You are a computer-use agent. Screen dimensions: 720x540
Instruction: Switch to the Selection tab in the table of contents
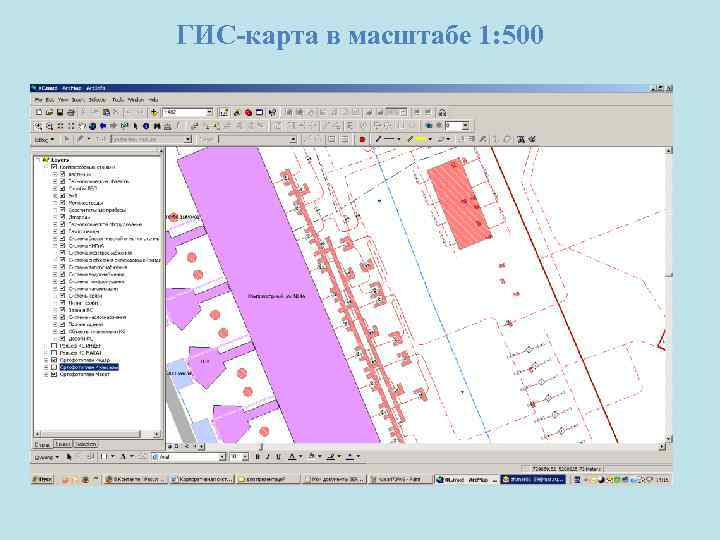click(x=85, y=444)
